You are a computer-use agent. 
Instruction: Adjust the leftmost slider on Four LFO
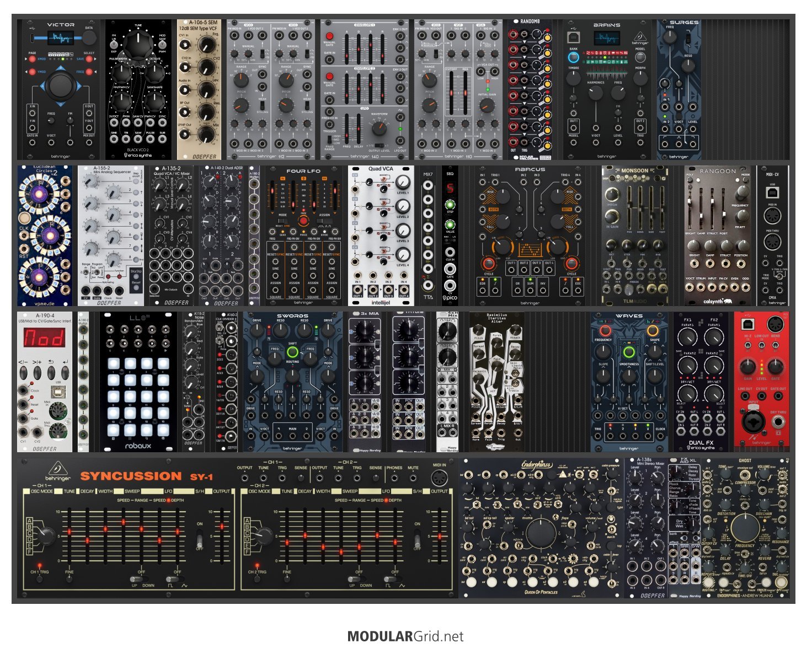click(x=272, y=194)
